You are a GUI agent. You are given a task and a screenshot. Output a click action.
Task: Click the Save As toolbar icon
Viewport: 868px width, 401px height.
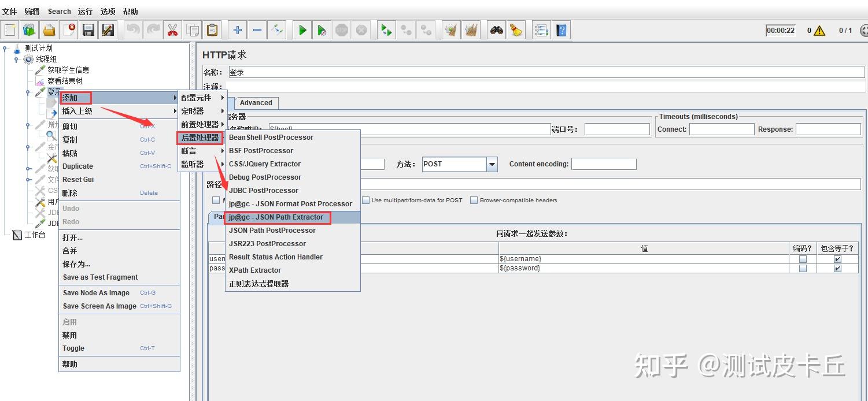tap(108, 30)
